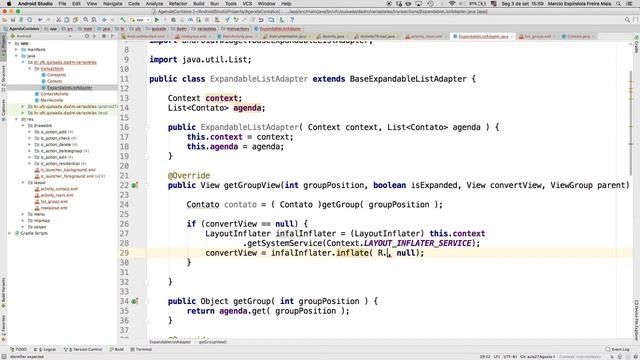Expand the manifests folder in project tree
This screenshot has width=640, height=360.
(16, 49)
